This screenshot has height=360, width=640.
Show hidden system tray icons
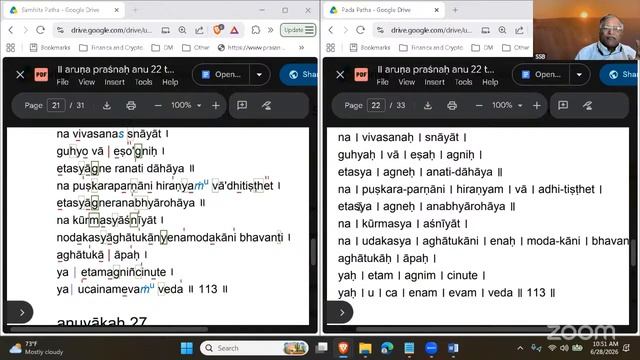[520, 348]
